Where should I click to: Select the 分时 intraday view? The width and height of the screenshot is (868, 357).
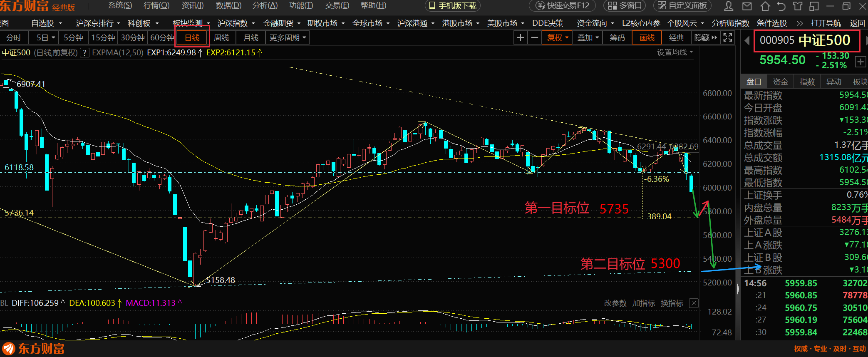(x=14, y=38)
